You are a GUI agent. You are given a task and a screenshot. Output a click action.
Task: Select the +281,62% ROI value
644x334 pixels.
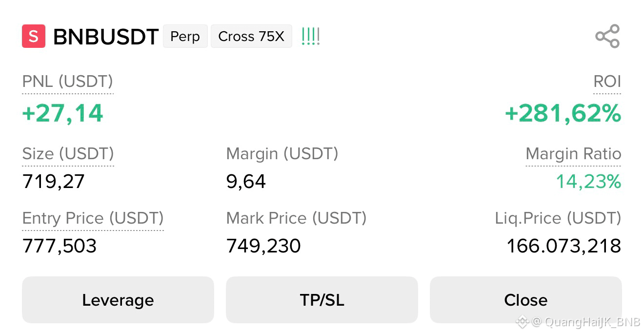click(563, 114)
